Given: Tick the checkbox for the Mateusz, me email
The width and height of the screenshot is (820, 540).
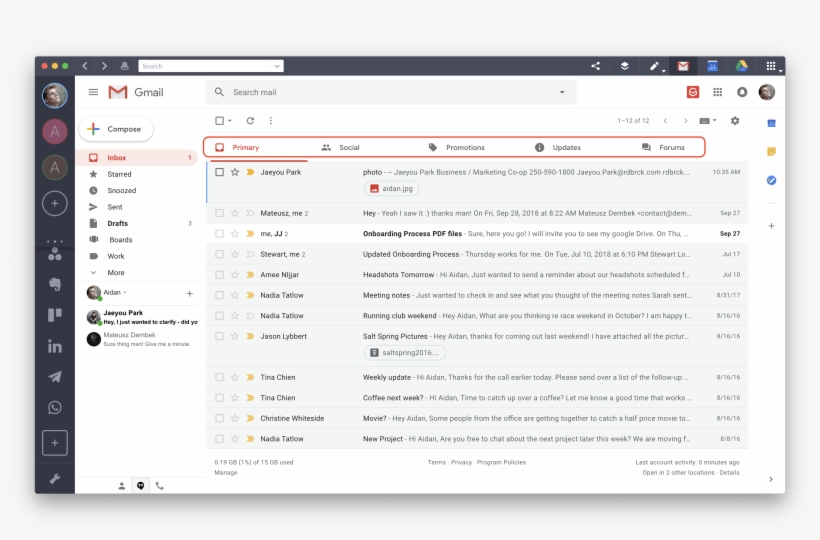Looking at the screenshot, I should pyautogui.click(x=220, y=213).
